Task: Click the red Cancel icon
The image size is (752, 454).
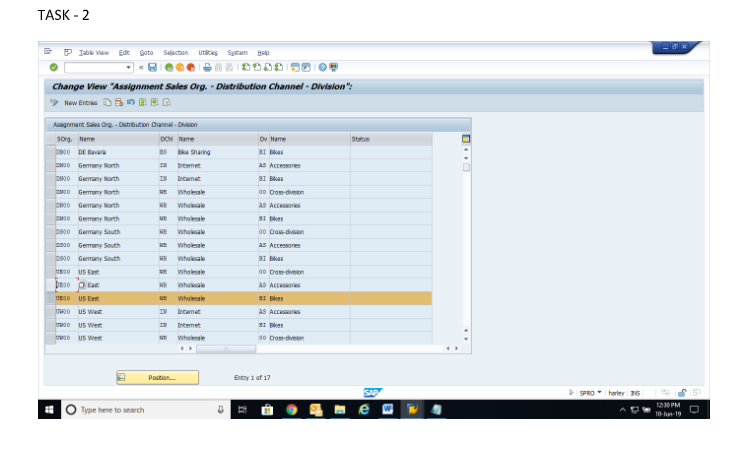Action: click(x=191, y=68)
